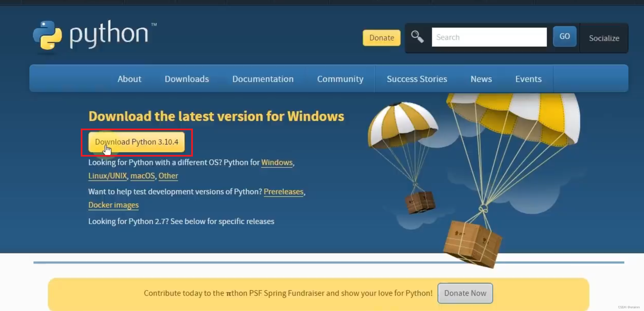
Task: Click the PSF Donate Now button icon
Action: pyautogui.click(x=465, y=293)
